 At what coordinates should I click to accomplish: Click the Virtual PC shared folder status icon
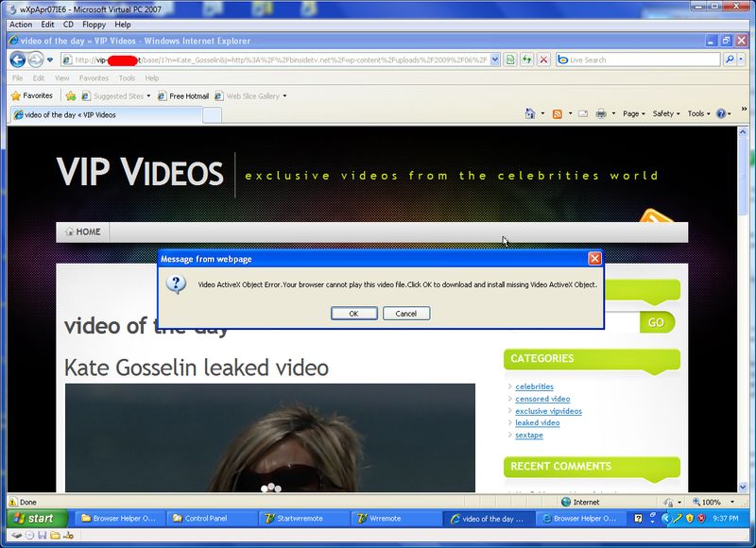pyautogui.click(x=55, y=536)
